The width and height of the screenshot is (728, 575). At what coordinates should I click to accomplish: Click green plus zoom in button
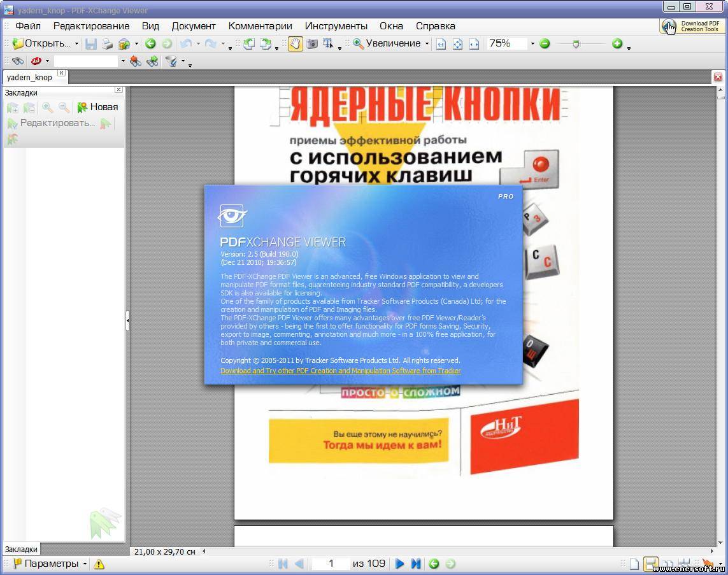617,44
